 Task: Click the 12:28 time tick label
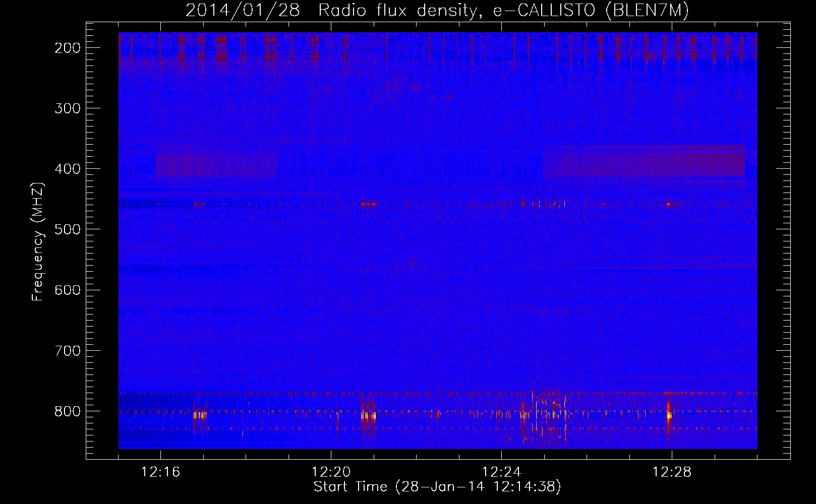coord(672,472)
